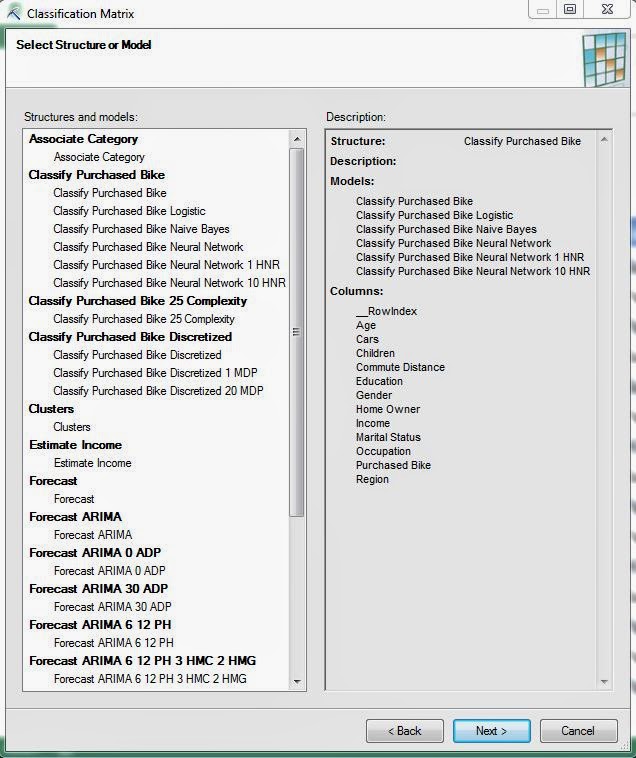The width and height of the screenshot is (636, 758).
Task: Select the Forecast ARIMA structure heading
Action: pos(75,517)
